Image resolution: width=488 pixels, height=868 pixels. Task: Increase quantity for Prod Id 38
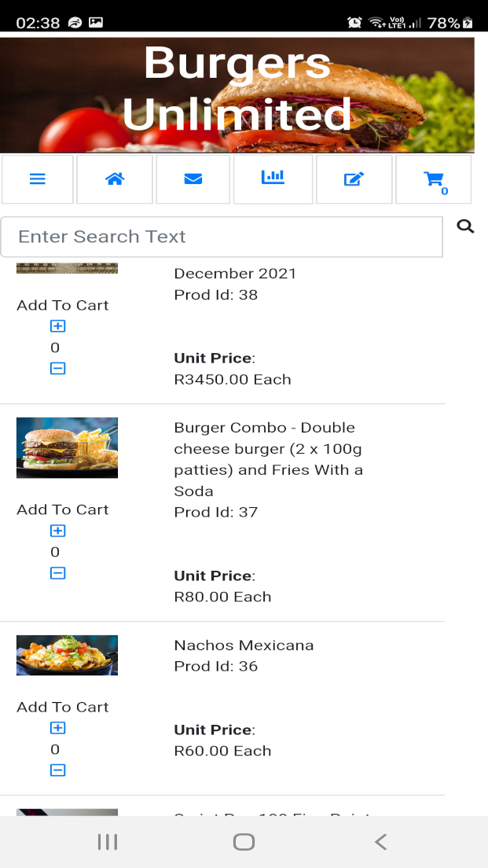pyautogui.click(x=57, y=326)
